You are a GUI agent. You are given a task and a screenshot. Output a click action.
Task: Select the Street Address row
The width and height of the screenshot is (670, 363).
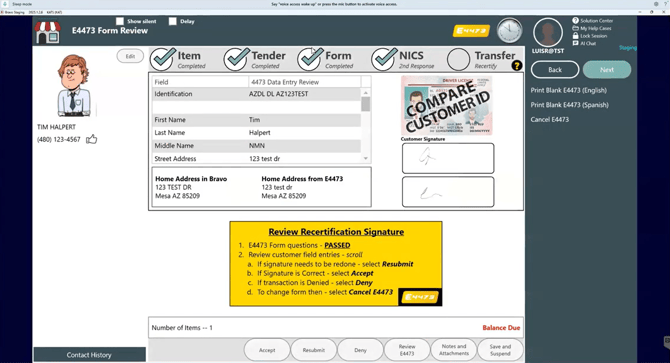click(256, 158)
